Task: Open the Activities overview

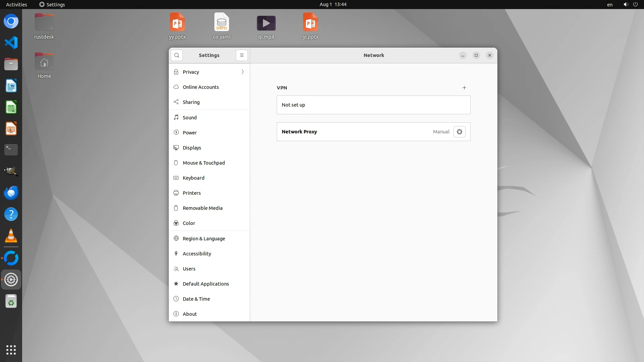Action: [16, 4]
